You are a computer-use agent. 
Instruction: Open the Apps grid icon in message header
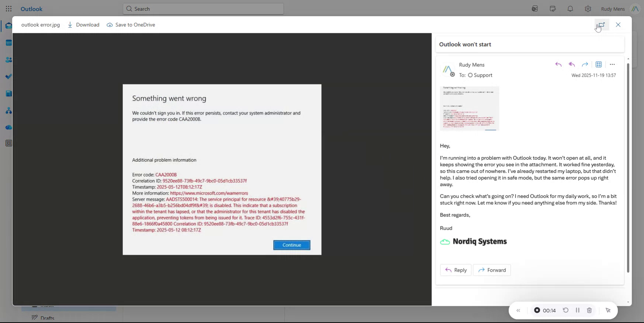coord(599,65)
